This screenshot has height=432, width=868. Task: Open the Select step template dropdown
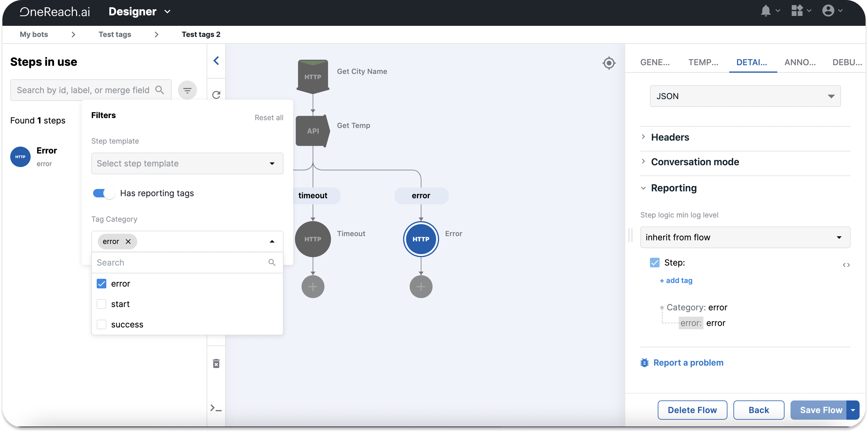(187, 163)
